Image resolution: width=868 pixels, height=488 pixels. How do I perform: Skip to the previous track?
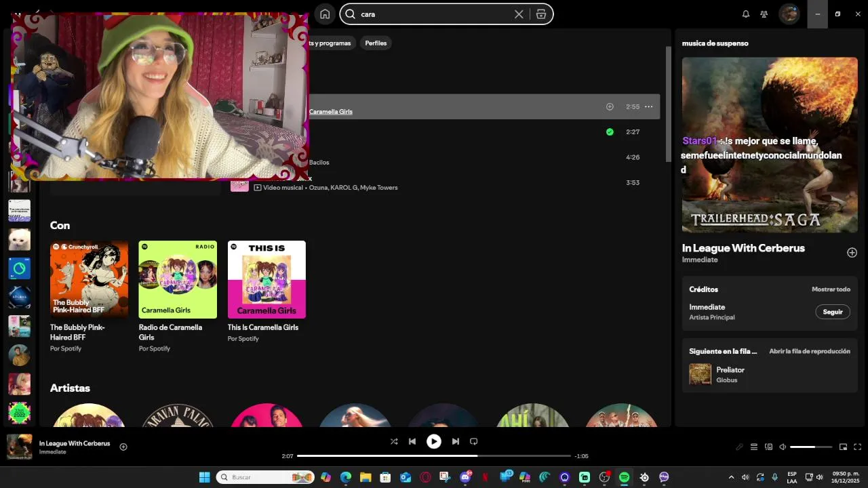click(x=412, y=441)
